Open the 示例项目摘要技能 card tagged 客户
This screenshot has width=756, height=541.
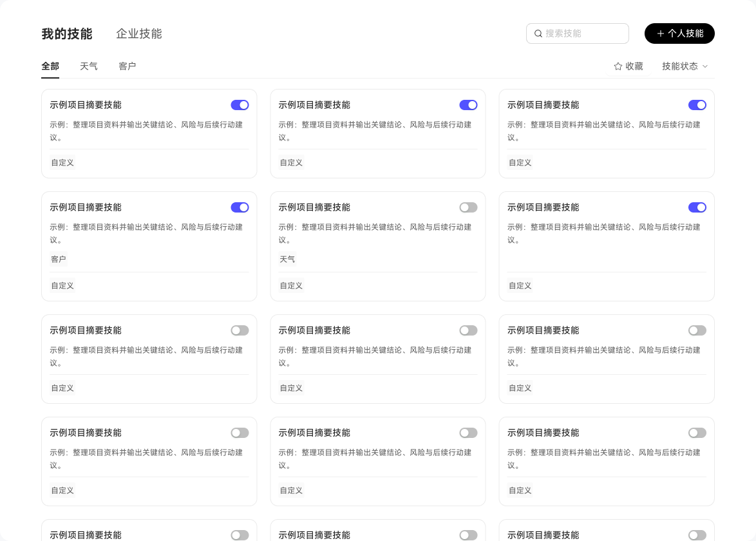(149, 247)
